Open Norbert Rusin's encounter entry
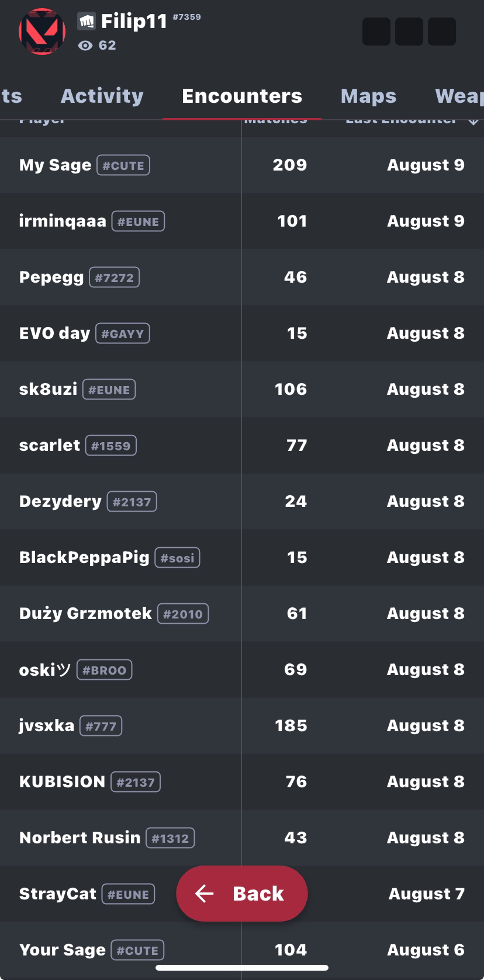 [79, 837]
